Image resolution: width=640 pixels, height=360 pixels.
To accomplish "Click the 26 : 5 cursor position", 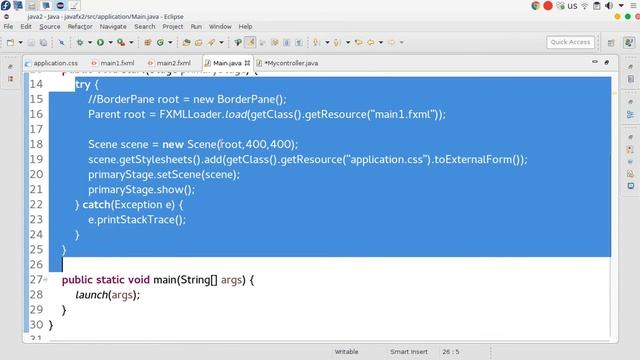I will click(451, 351).
